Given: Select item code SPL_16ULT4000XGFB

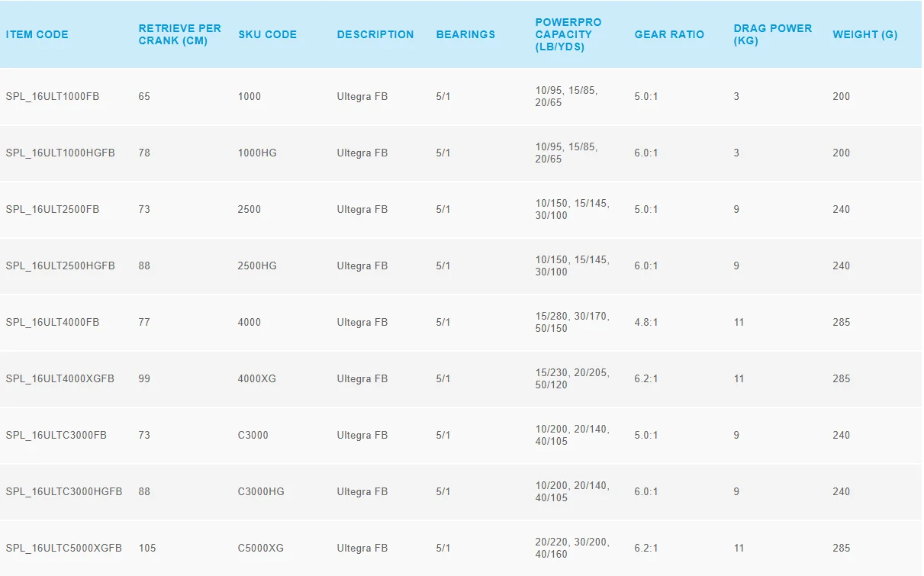Looking at the screenshot, I should click(x=60, y=378).
